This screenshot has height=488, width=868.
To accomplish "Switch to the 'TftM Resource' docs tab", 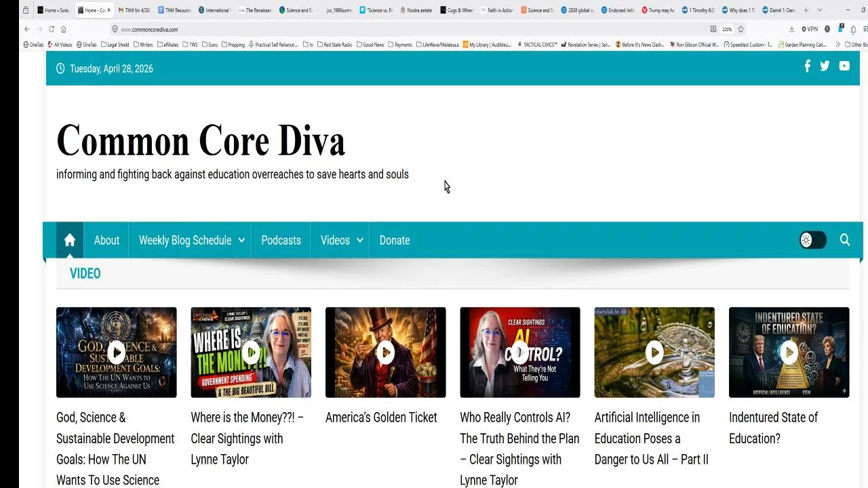I will [x=174, y=10].
